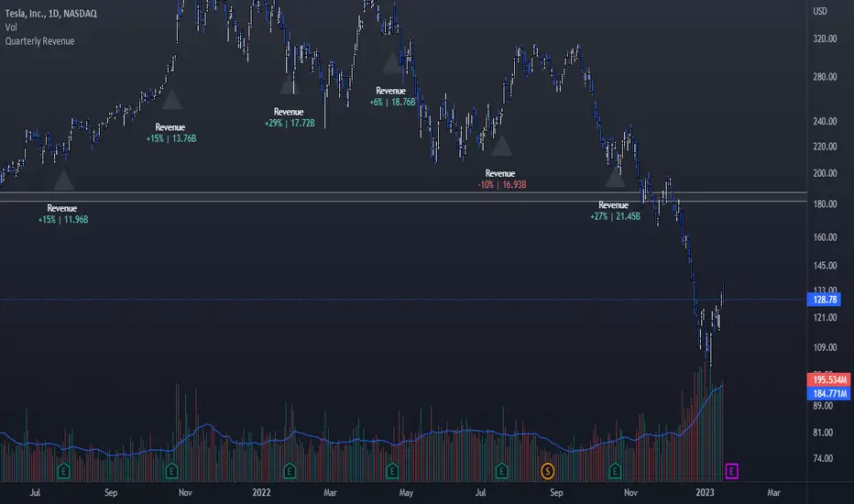854x504 pixels.
Task: Click the earnings E marker after 2022 label
Action: [290, 471]
